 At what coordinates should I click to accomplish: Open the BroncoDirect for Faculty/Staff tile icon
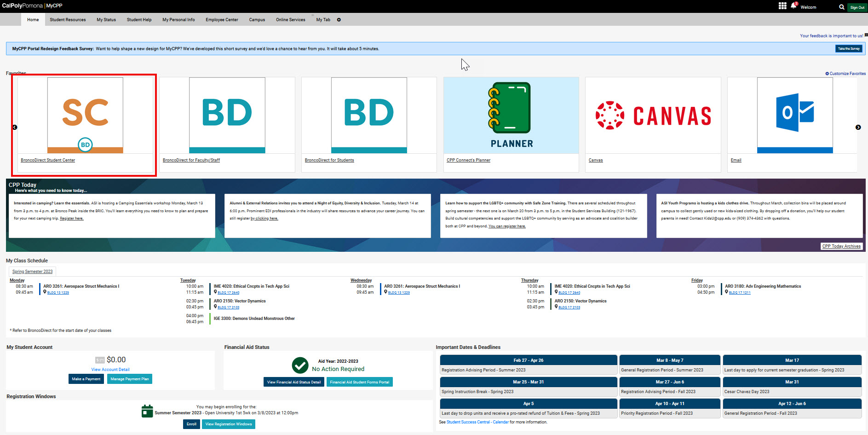(227, 115)
